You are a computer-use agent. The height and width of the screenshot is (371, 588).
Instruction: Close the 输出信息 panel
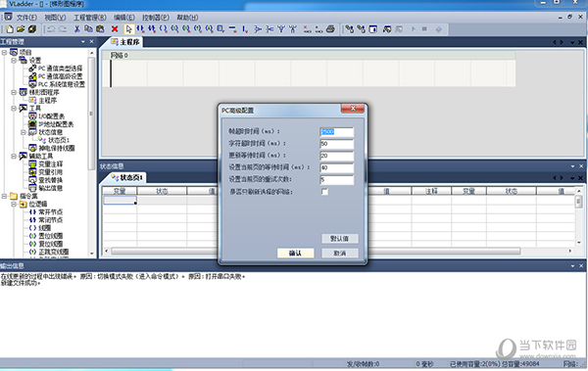581,265
